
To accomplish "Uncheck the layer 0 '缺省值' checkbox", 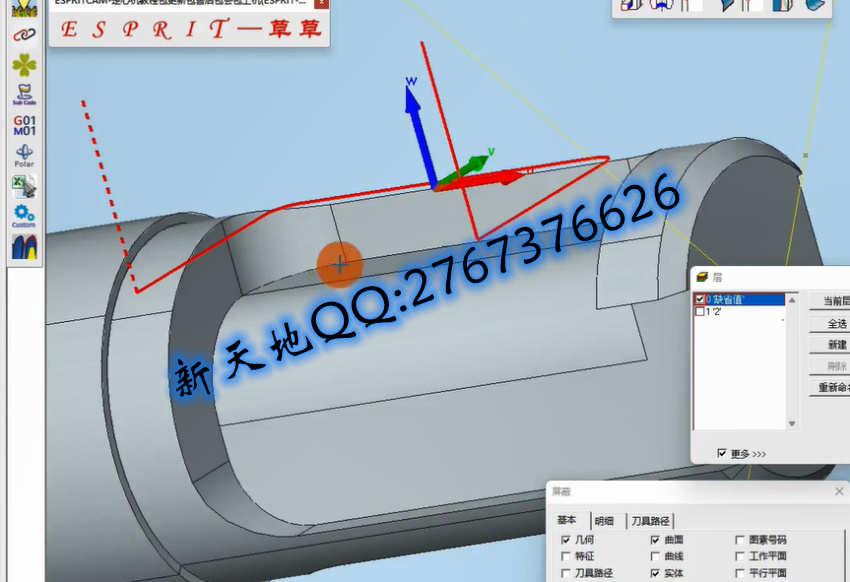I will [x=700, y=299].
